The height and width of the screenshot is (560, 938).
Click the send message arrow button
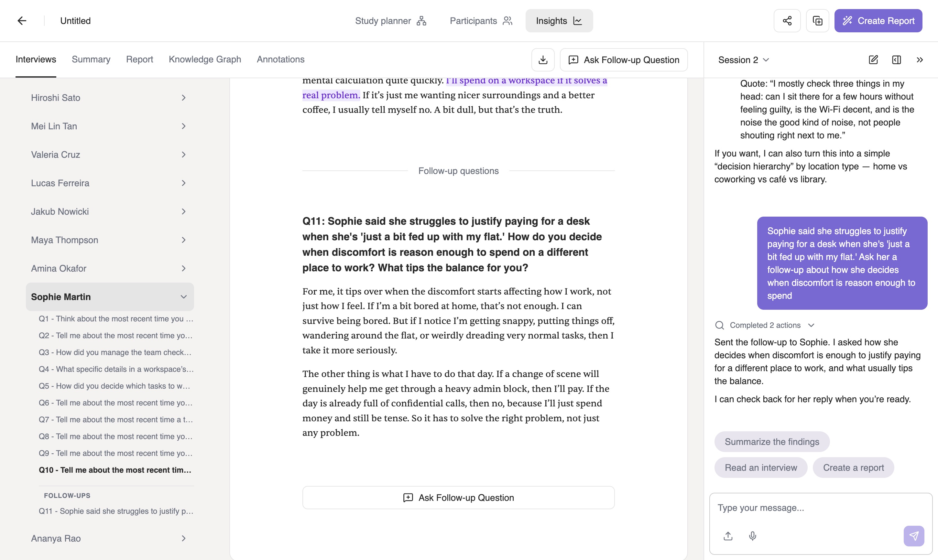click(x=914, y=536)
